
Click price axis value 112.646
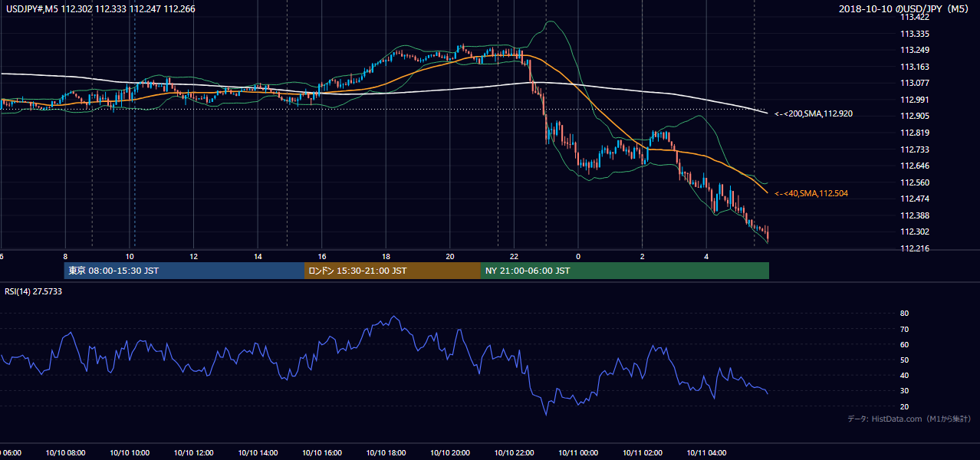(x=915, y=166)
